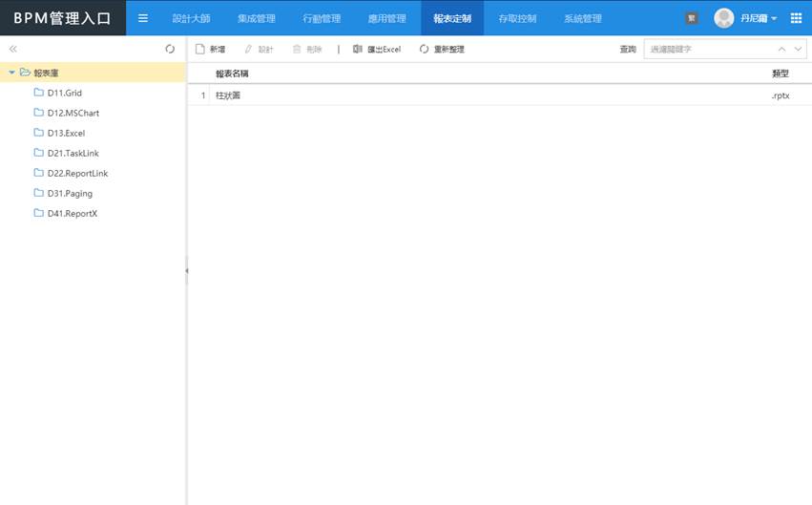Switch to 存取控制 tab
Image resolution: width=812 pixels, height=505 pixels.
[x=517, y=19]
